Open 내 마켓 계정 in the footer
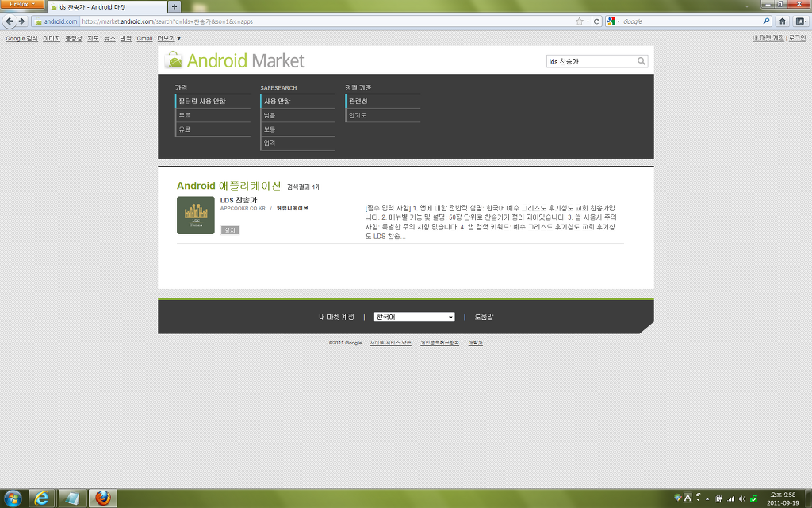 click(x=336, y=317)
